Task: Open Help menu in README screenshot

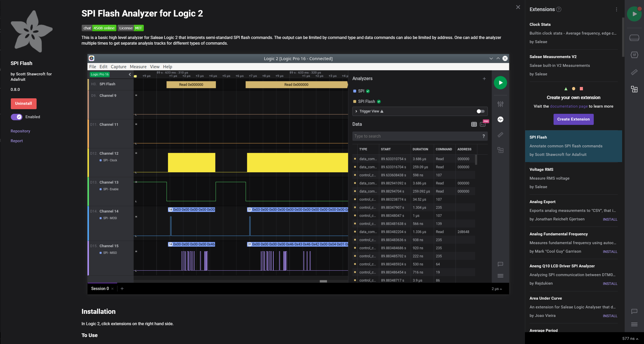Action: coord(168,67)
